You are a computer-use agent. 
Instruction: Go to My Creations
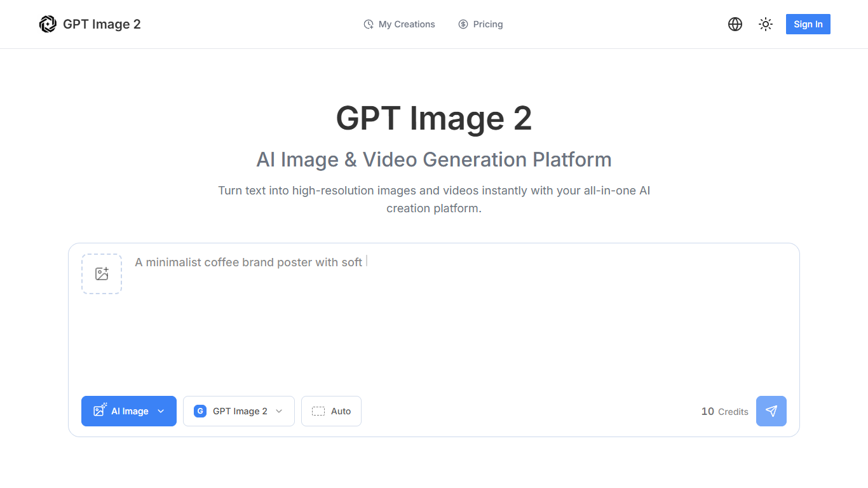tap(399, 24)
